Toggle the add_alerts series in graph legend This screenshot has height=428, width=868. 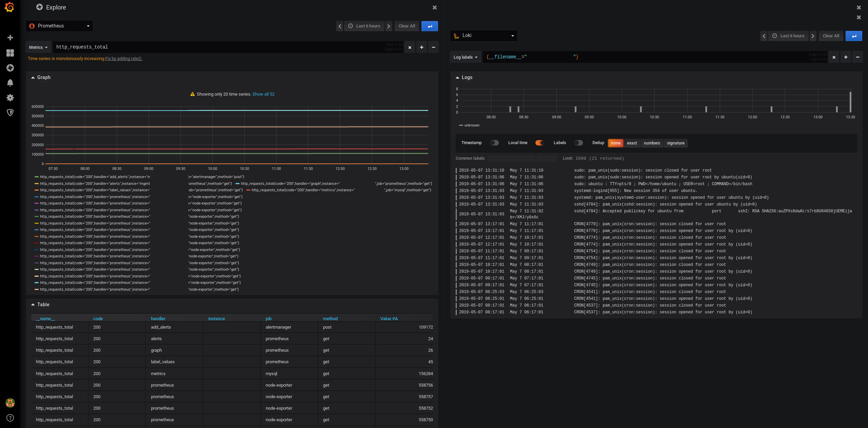(95, 177)
